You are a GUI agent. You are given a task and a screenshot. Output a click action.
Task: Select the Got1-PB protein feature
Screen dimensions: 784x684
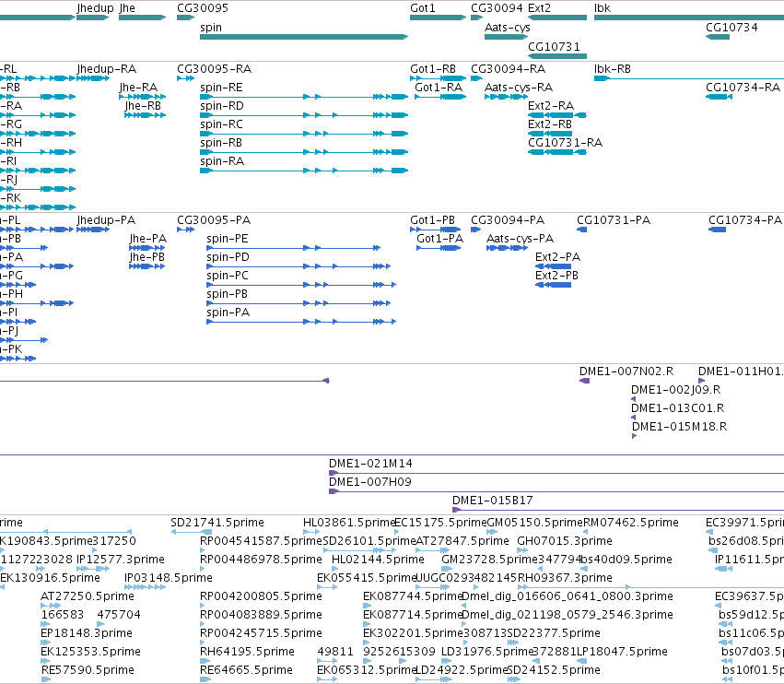[436, 230]
